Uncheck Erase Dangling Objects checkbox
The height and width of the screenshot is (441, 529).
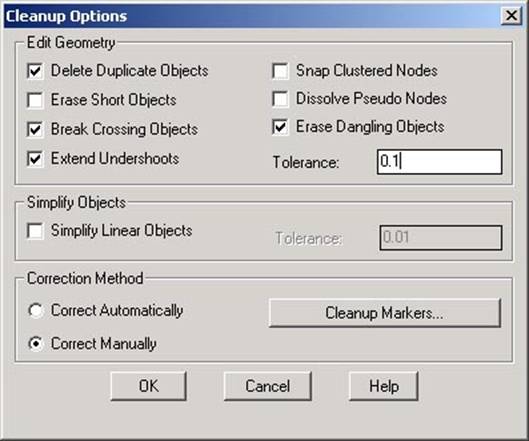tap(280, 127)
